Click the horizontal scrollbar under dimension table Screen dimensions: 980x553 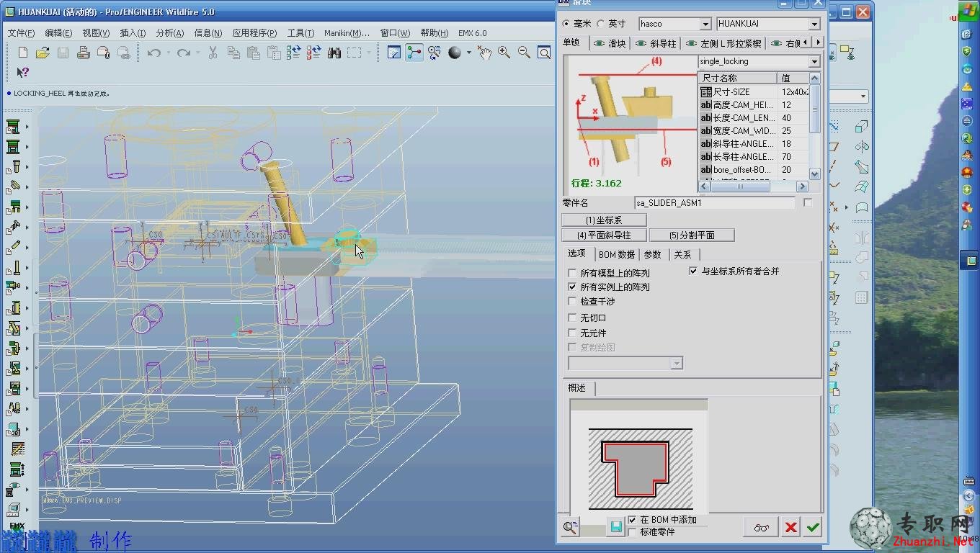click(753, 186)
